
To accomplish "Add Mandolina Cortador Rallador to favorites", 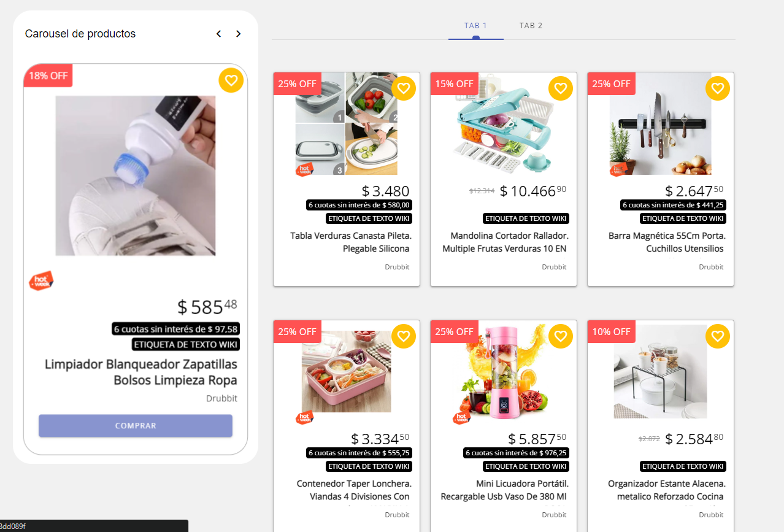I will pyautogui.click(x=560, y=88).
